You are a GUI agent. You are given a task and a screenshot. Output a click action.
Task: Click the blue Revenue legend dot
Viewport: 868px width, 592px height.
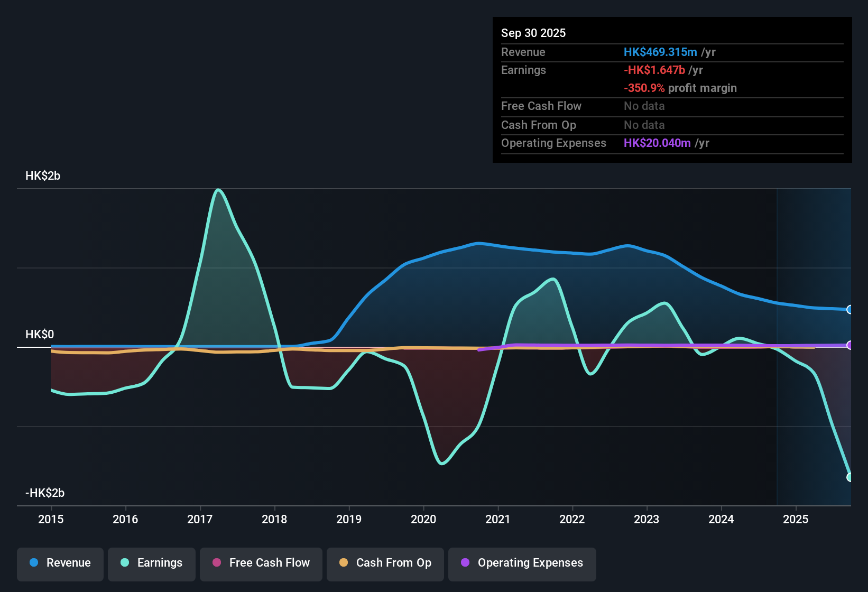pyautogui.click(x=33, y=563)
